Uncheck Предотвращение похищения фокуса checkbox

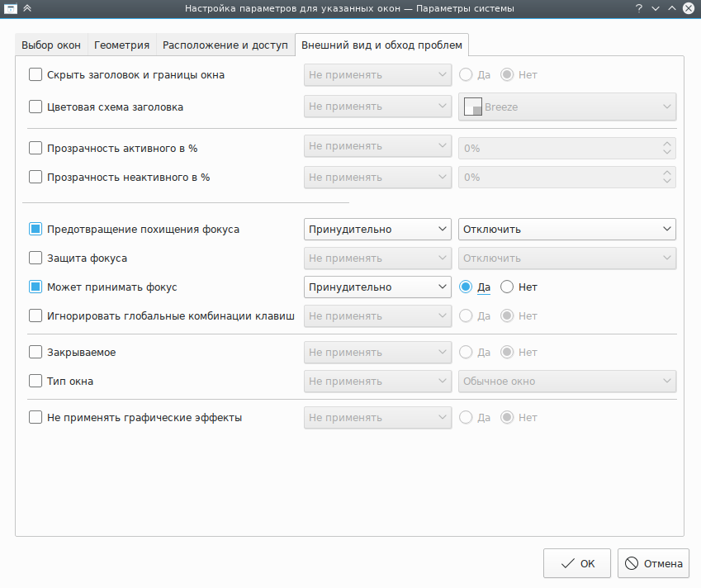36,230
